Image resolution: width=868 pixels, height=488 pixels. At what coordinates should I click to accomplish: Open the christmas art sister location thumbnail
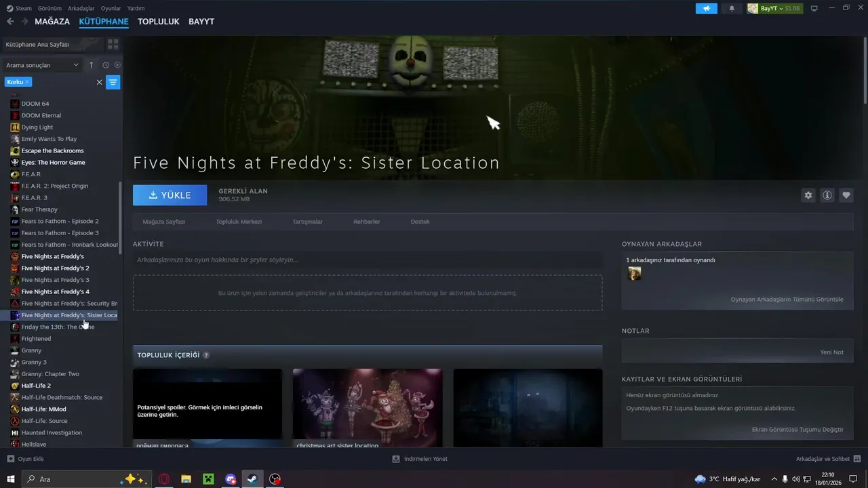[368, 407]
